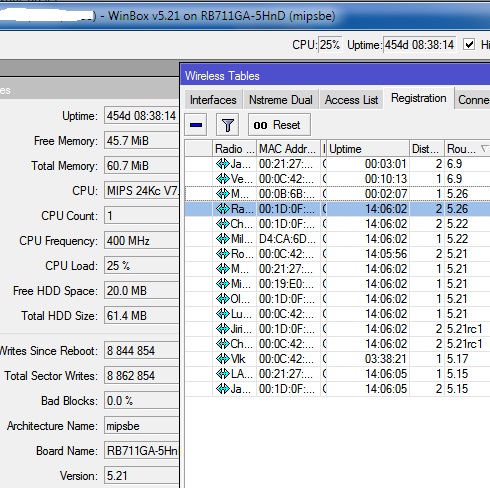
Task: Open the Connect List tab
Action: pos(473,99)
